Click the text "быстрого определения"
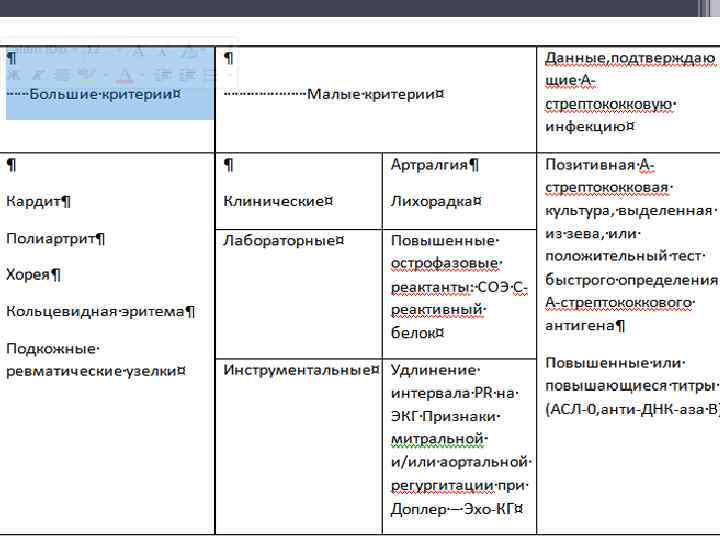The image size is (720, 540). tap(631, 280)
